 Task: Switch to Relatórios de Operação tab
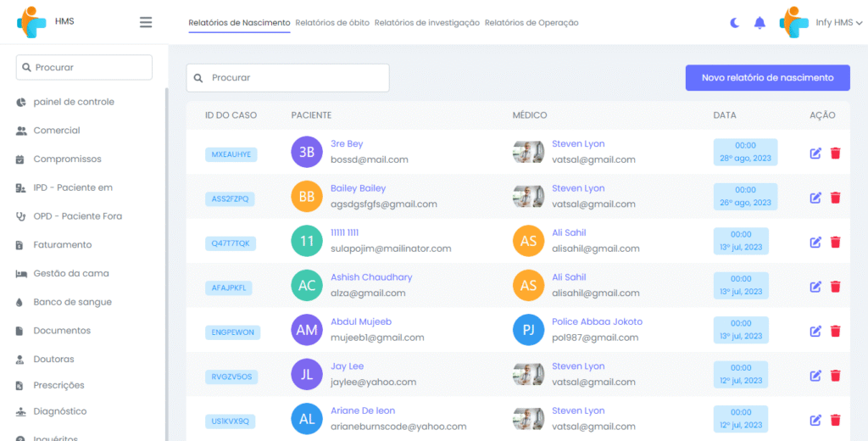tap(531, 23)
